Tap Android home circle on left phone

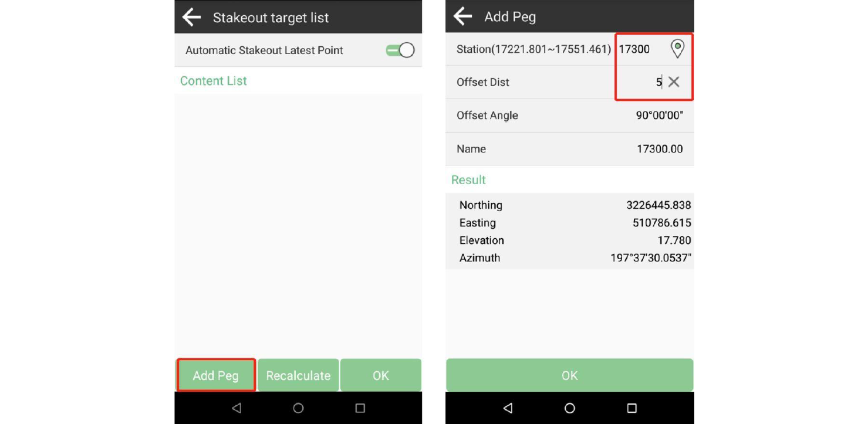click(x=298, y=408)
